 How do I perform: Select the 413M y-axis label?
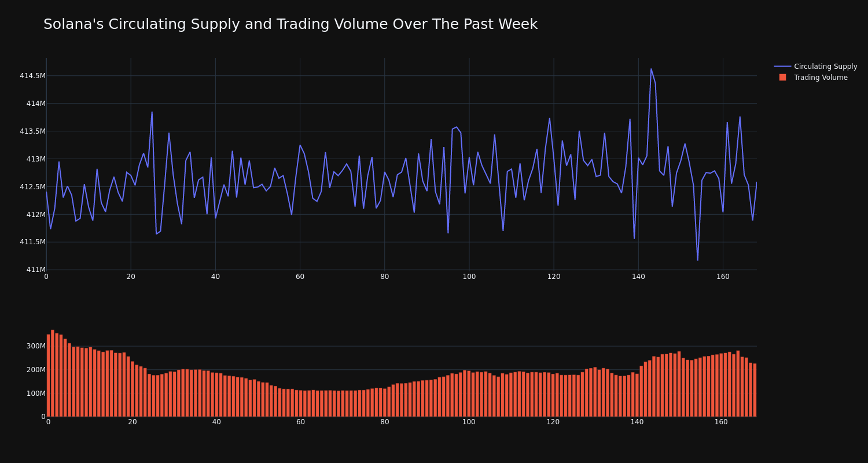pyautogui.click(x=36, y=159)
